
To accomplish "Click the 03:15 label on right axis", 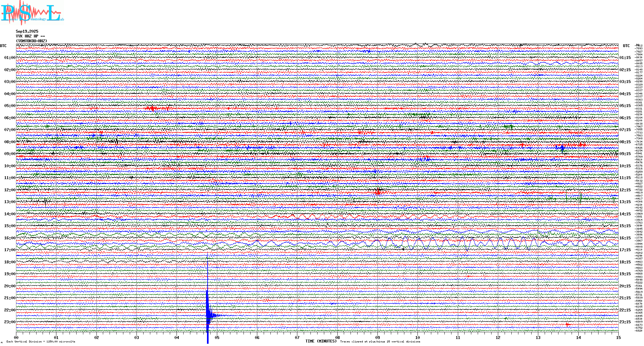I will [x=625, y=82].
